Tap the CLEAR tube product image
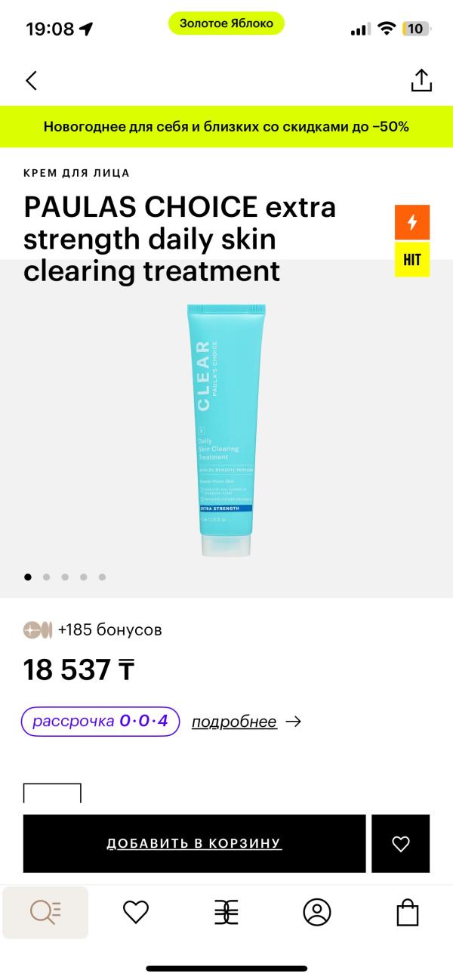Screen dimensions: 453x980 pos(226,428)
